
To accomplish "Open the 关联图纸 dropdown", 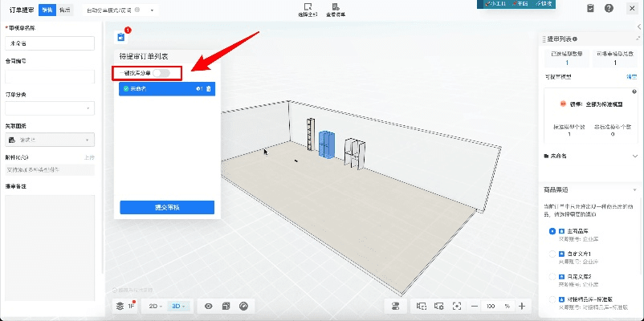I will pos(50,140).
